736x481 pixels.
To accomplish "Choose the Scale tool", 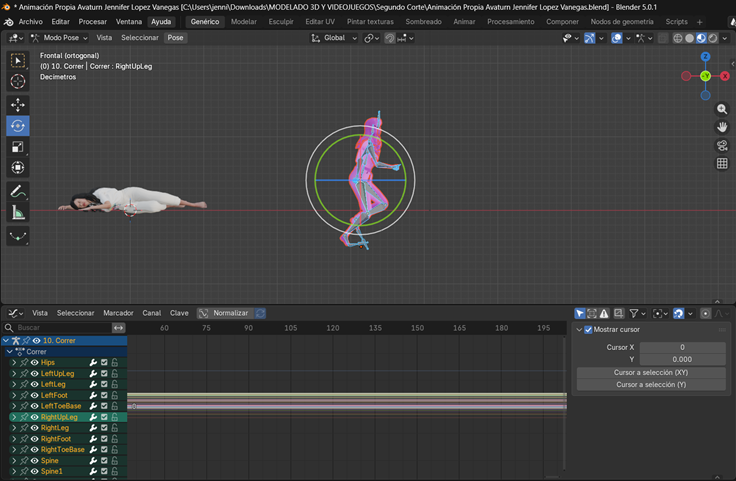I will pyautogui.click(x=18, y=147).
